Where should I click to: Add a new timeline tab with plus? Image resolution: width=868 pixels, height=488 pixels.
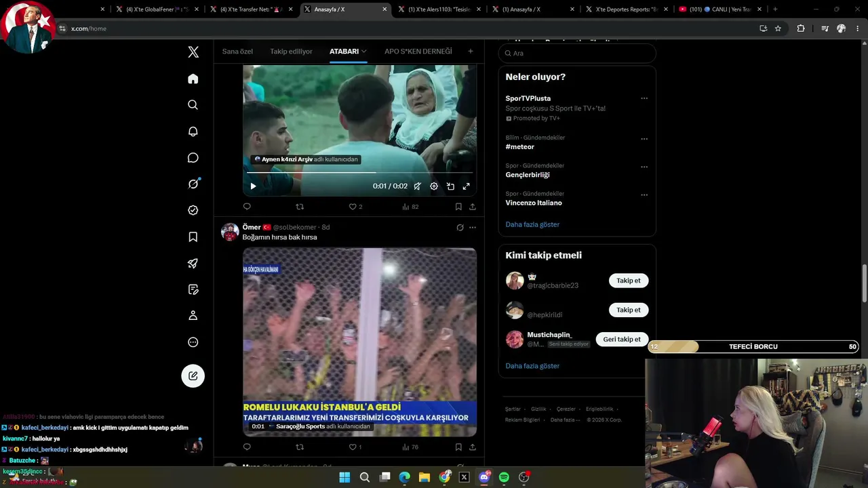[x=471, y=52]
